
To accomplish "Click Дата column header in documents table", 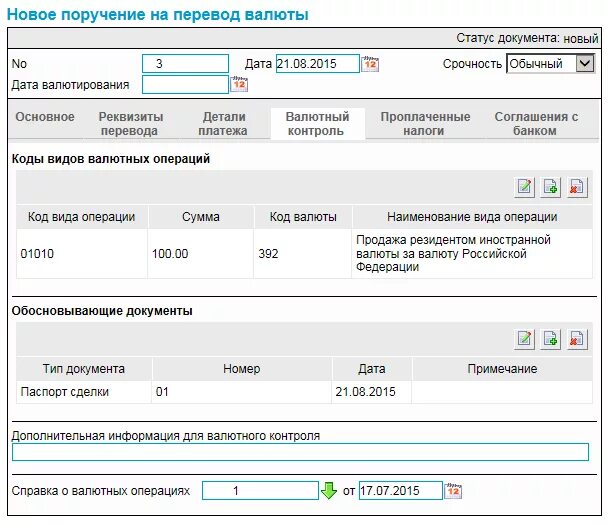I will pyautogui.click(x=371, y=369).
